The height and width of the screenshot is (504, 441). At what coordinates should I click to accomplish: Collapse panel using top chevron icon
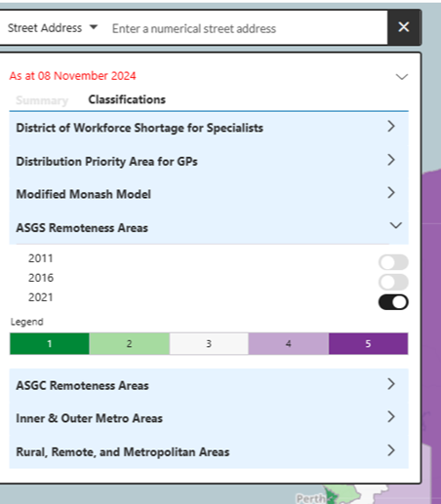(402, 77)
